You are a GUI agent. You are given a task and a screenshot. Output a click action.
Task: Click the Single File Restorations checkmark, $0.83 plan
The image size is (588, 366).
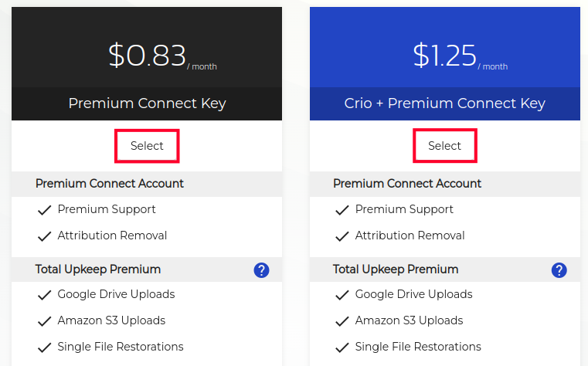point(43,347)
